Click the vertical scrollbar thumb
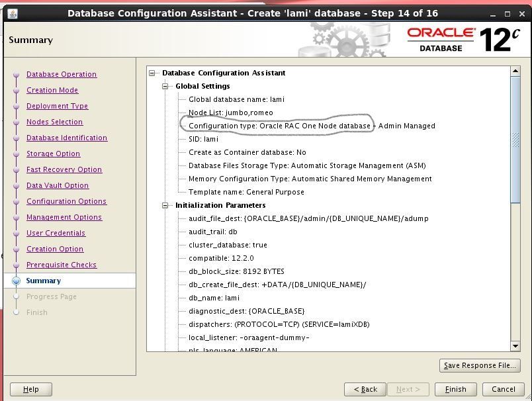Screen dimensions: 532x401 [515, 140]
